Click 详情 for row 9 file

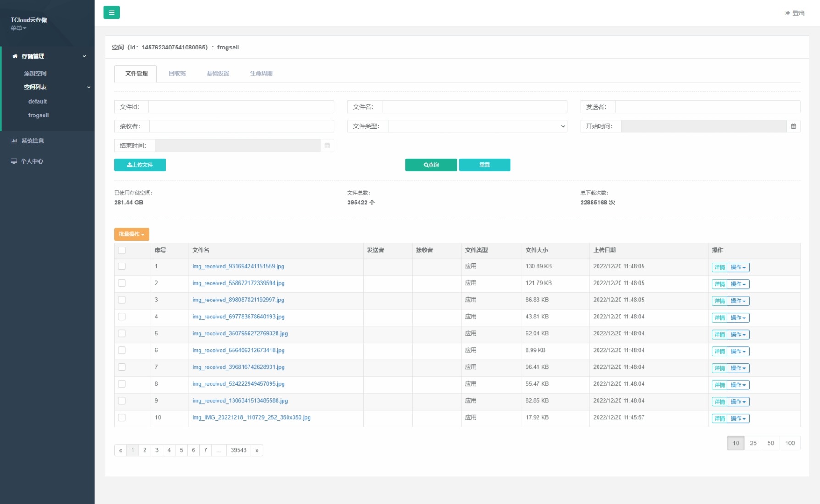719,402
